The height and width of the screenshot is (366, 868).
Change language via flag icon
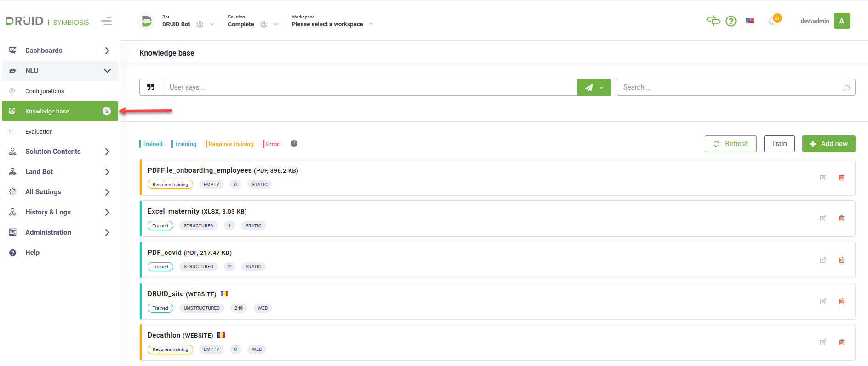pos(750,21)
